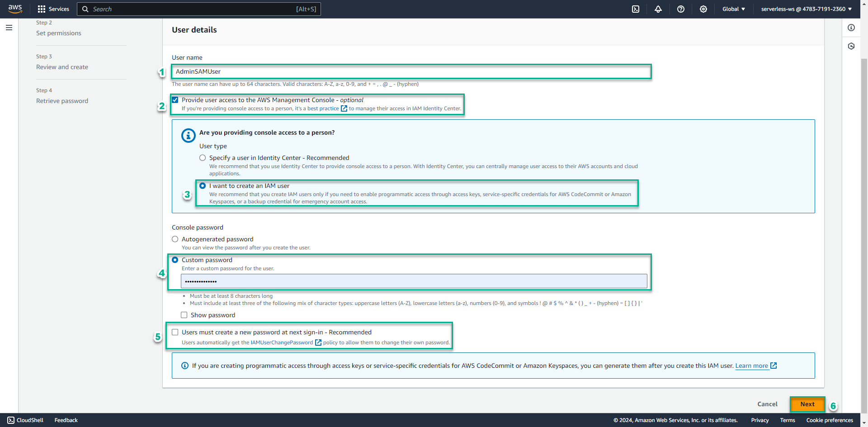Open settings gear icon in top bar
This screenshot has height=427, width=868.
[x=703, y=9]
